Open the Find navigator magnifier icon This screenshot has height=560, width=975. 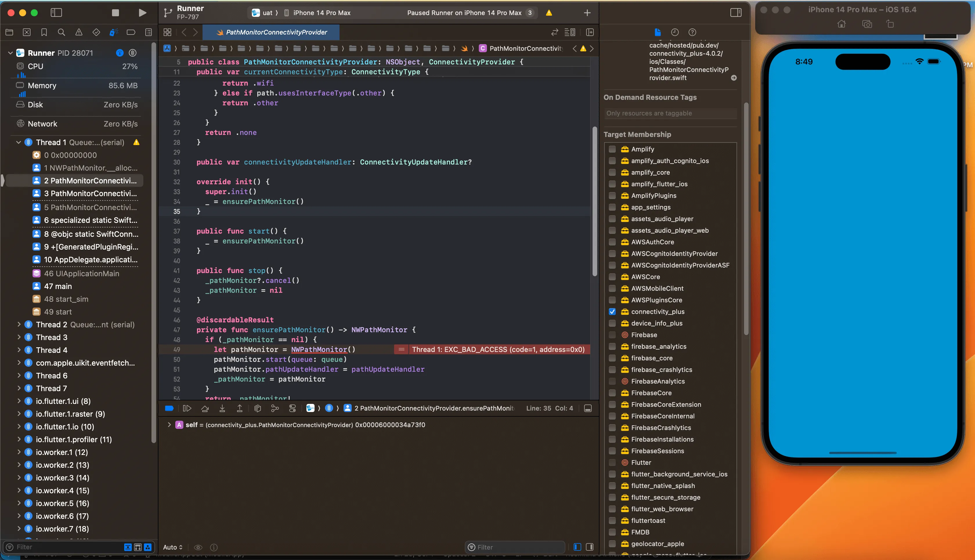tap(61, 32)
